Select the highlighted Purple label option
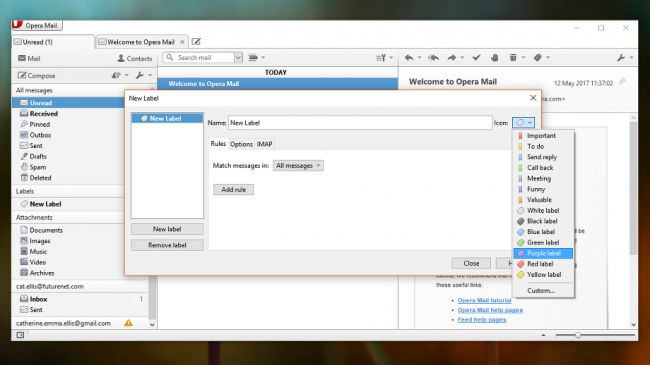650x365 pixels. pyautogui.click(x=543, y=253)
